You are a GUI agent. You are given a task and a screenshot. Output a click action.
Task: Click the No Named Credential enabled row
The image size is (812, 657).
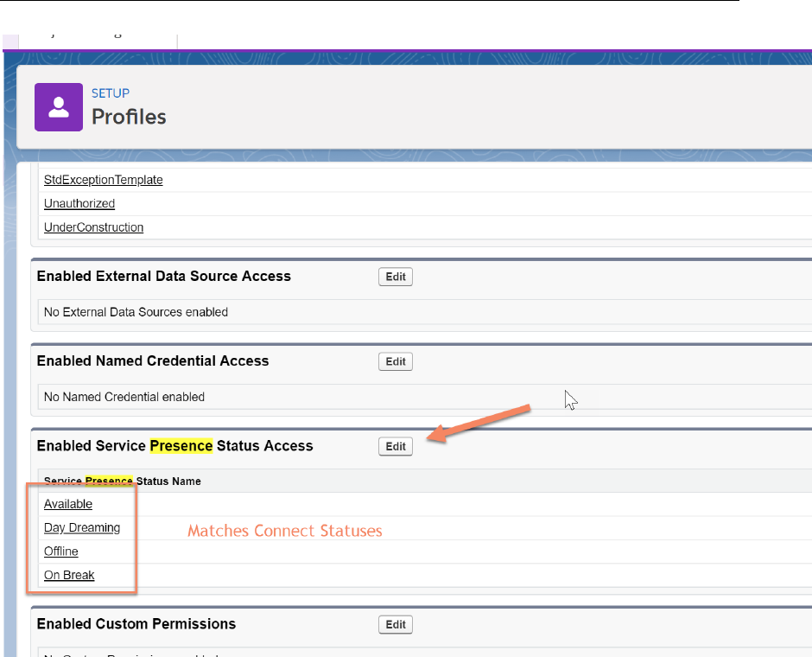(124, 397)
